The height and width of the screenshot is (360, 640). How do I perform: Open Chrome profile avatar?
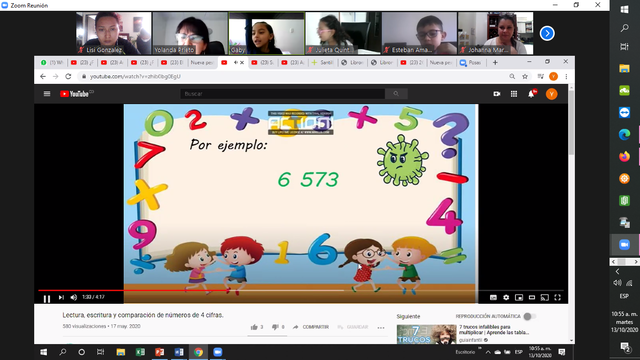point(553,76)
